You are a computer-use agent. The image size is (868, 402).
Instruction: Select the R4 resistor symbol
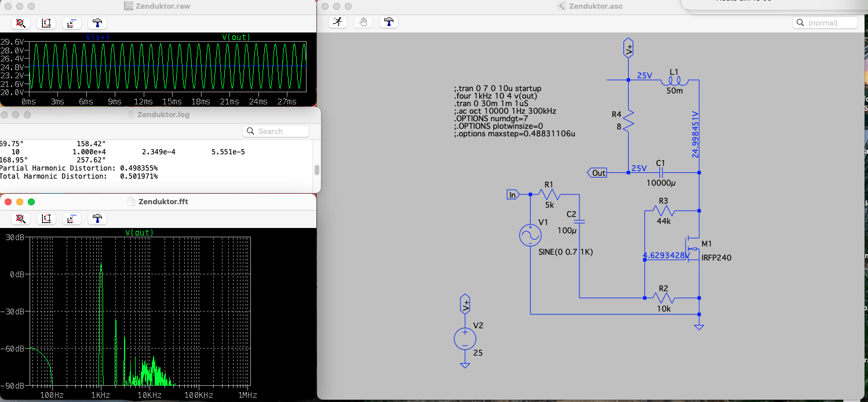coord(629,121)
